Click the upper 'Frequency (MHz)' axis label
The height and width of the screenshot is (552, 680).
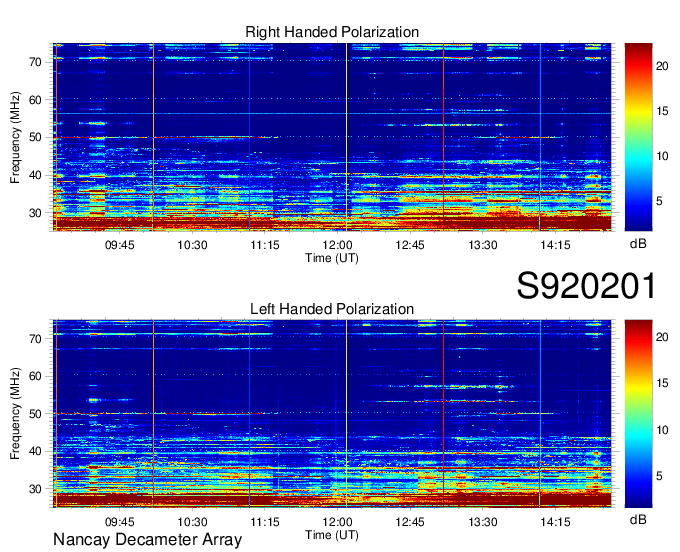15,137
